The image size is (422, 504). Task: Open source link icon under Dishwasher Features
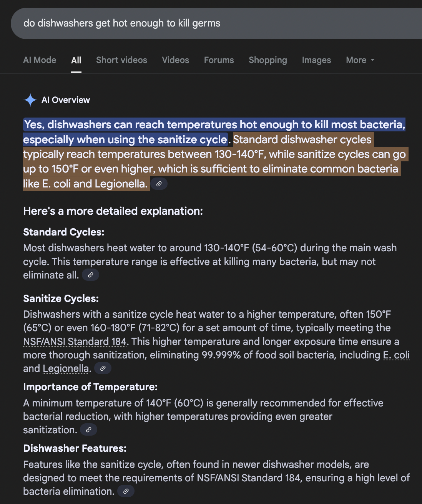(x=126, y=491)
